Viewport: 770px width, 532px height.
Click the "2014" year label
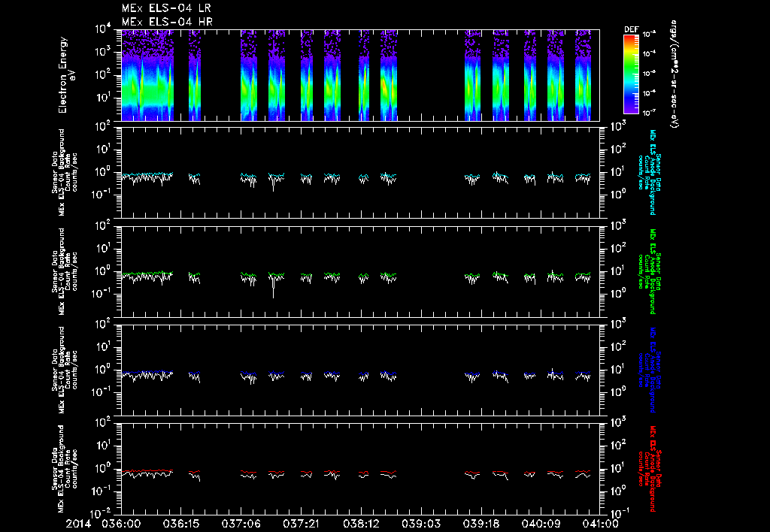click(x=78, y=524)
